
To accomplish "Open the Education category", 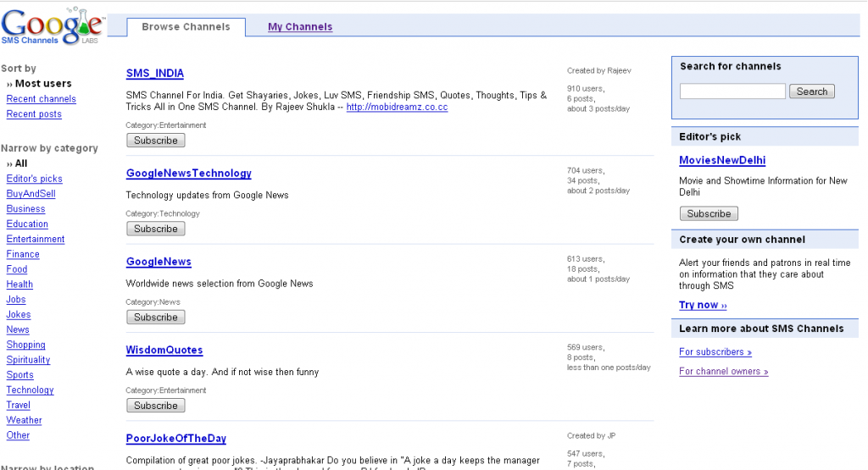I will tap(27, 224).
